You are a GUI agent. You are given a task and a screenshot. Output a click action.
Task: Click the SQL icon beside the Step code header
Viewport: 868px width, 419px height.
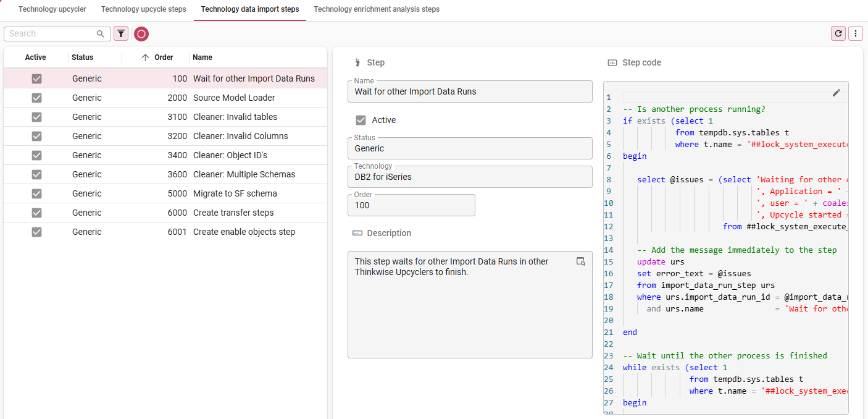coord(612,62)
